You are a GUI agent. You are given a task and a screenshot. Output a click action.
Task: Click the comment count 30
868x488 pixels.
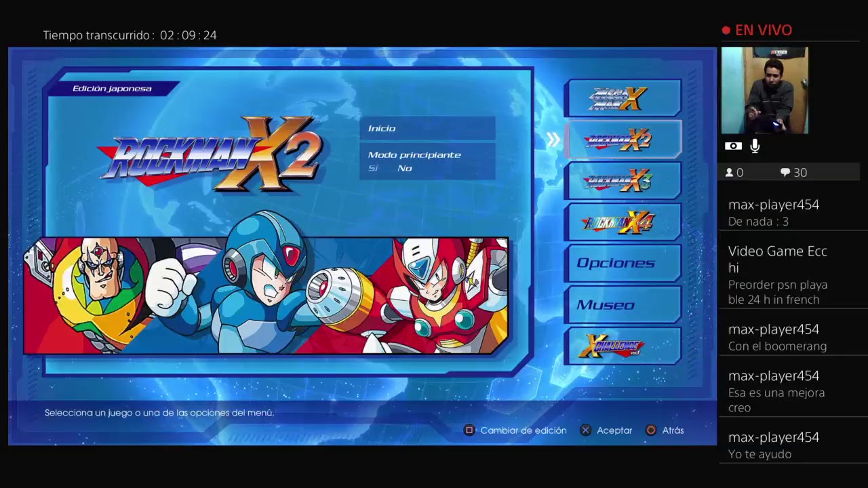click(800, 173)
